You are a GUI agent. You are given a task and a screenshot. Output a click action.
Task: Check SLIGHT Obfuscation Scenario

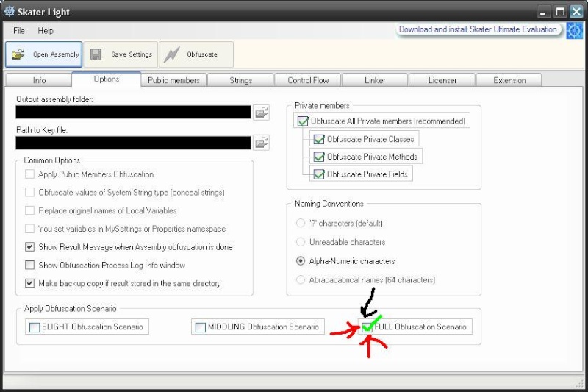click(35, 327)
